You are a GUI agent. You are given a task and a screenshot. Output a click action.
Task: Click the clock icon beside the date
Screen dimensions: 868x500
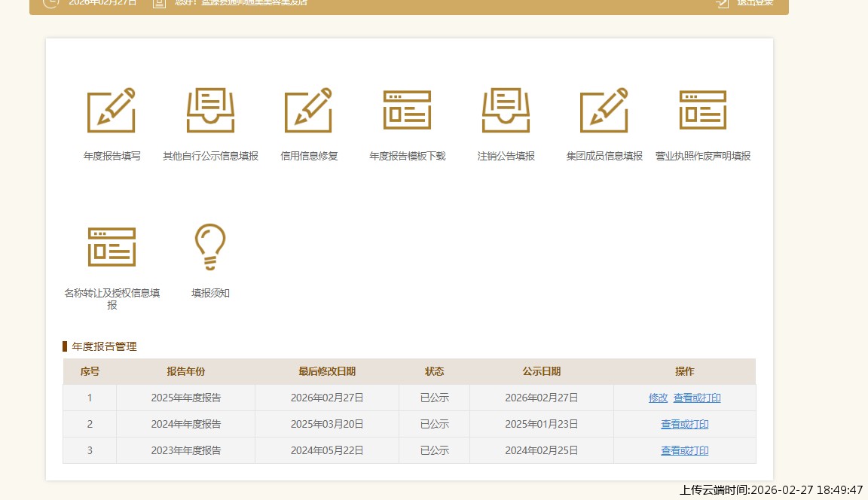point(50,2)
